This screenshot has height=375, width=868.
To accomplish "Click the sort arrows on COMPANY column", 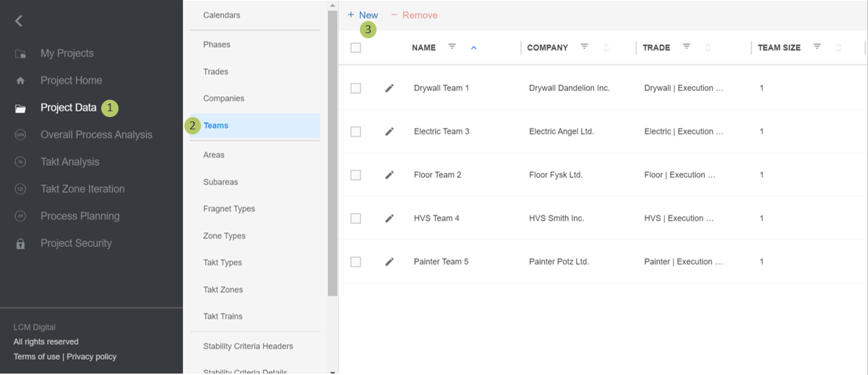I will (x=606, y=48).
